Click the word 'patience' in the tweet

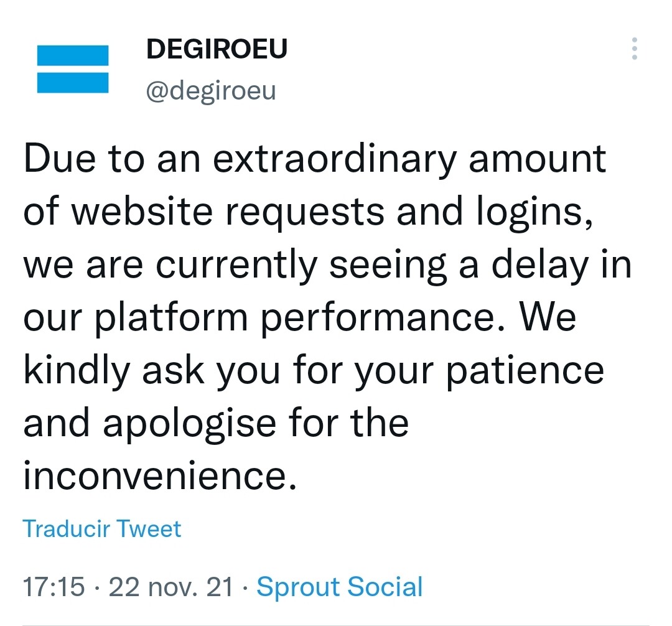tap(525, 371)
